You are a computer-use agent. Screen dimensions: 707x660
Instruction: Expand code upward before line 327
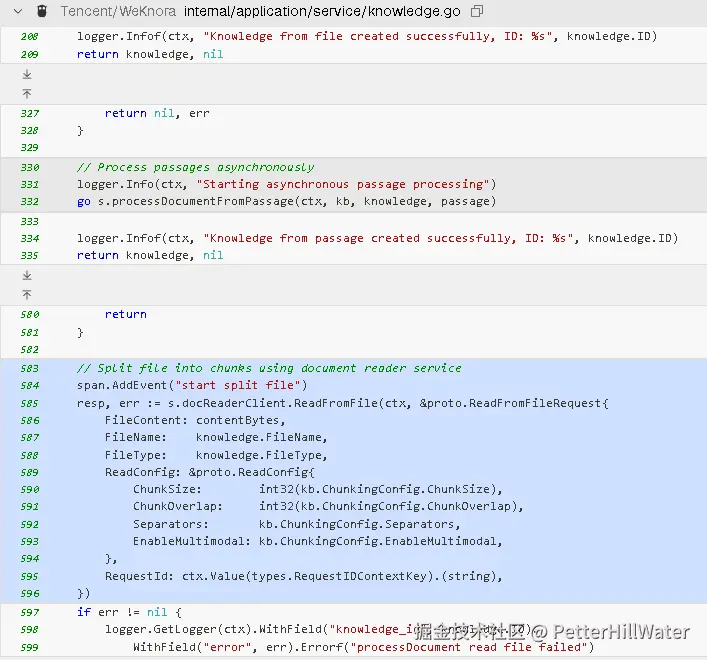point(27,93)
